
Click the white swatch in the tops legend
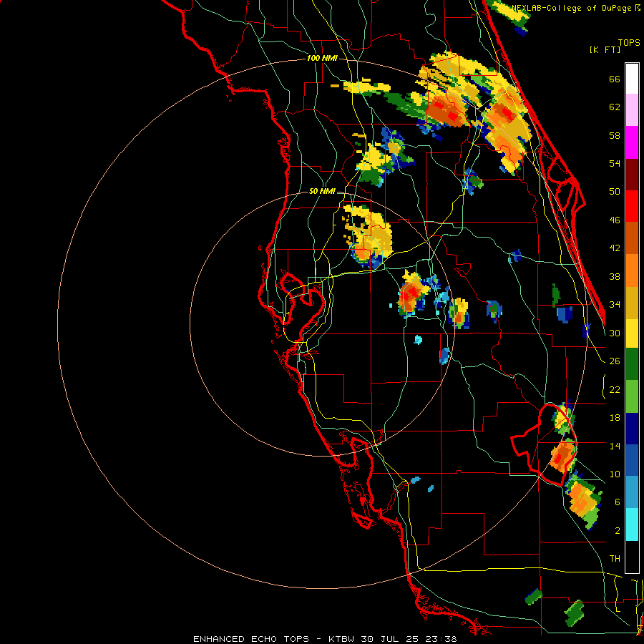[x=632, y=79]
